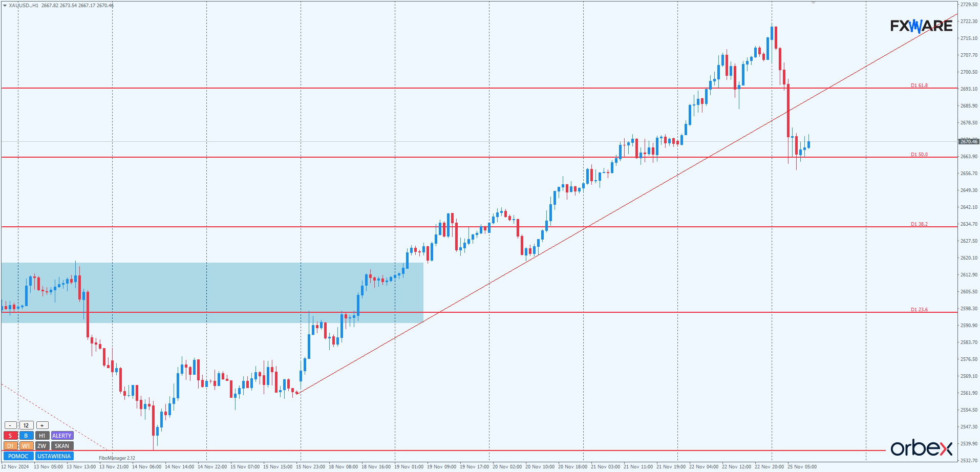Image resolution: width=980 pixels, height=472 pixels.
Task: Select the D1 23.6 Fibonacci level label
Action: [919, 310]
